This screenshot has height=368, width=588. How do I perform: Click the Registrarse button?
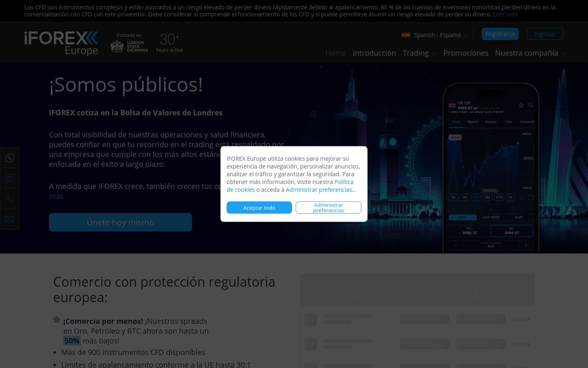[x=500, y=34]
